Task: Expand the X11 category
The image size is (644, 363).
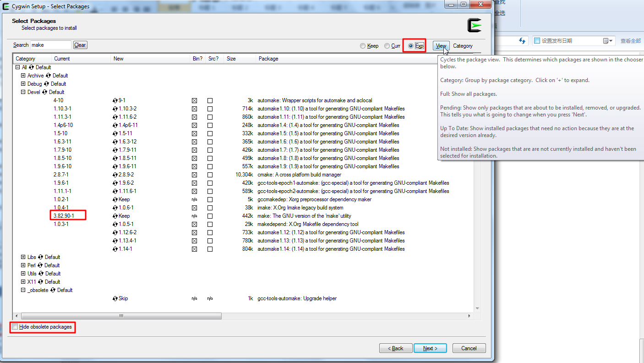Action: [23, 282]
